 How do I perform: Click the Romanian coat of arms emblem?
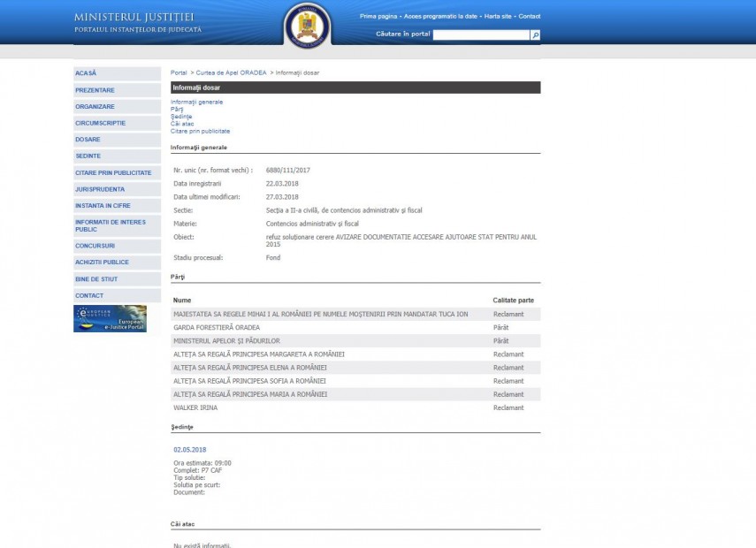[307, 26]
